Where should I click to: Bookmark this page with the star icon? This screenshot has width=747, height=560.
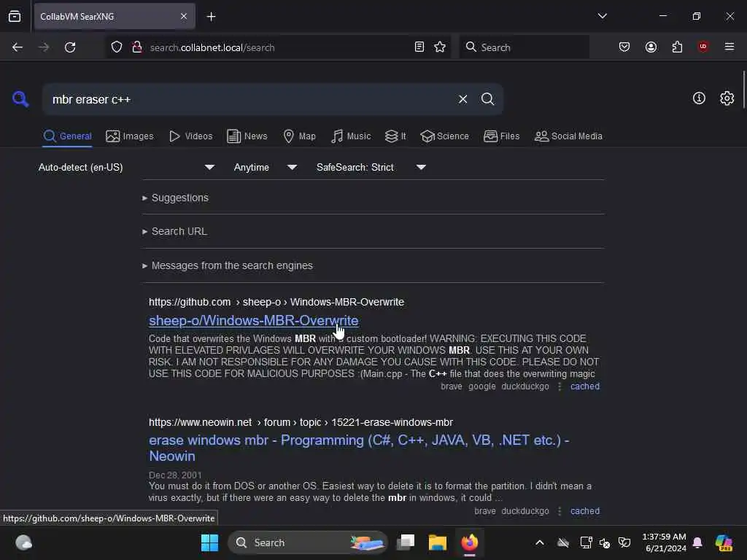click(440, 47)
